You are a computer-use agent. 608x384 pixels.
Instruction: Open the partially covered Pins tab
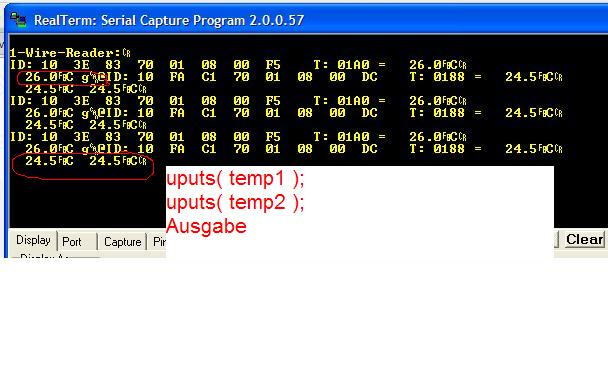158,242
